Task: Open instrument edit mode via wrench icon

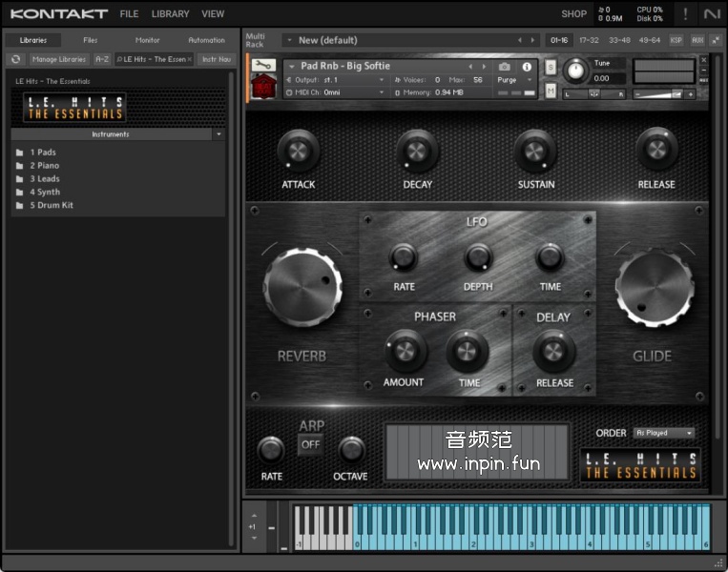Action: point(264,66)
